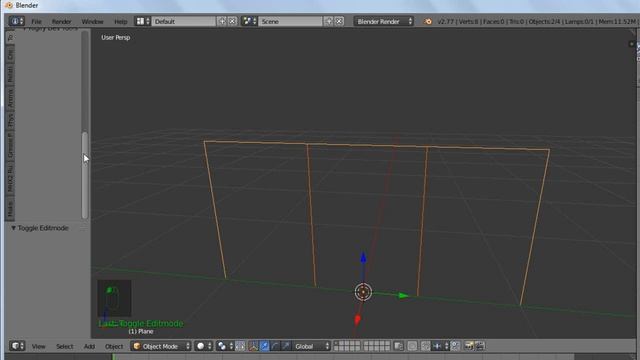The width and height of the screenshot is (640, 360).
Task: Open the Render menu
Action: click(61, 21)
